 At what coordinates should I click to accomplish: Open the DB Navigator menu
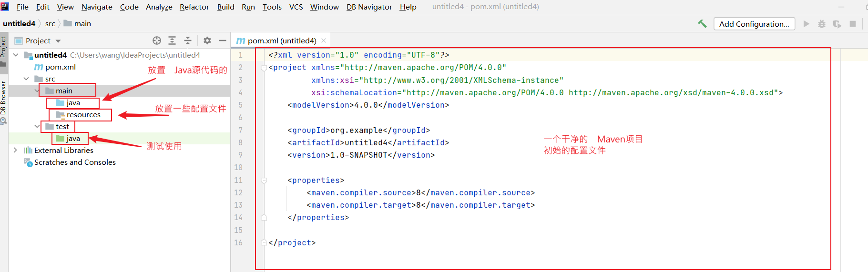tap(369, 7)
